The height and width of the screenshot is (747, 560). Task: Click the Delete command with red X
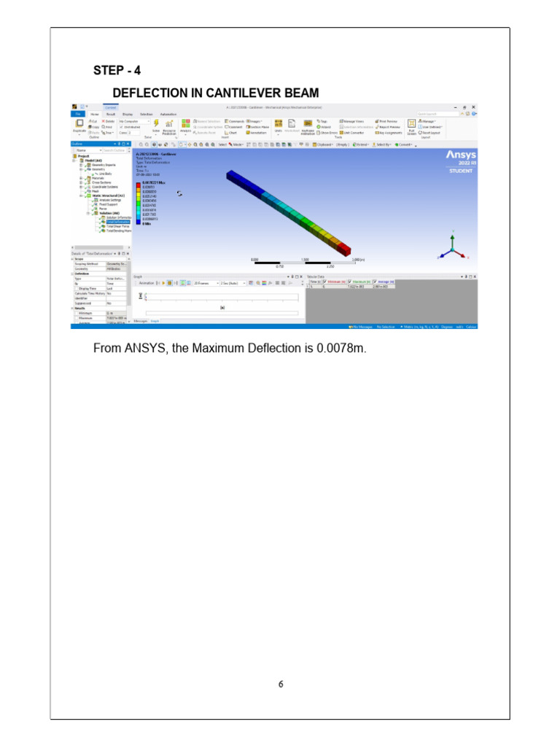(108, 121)
